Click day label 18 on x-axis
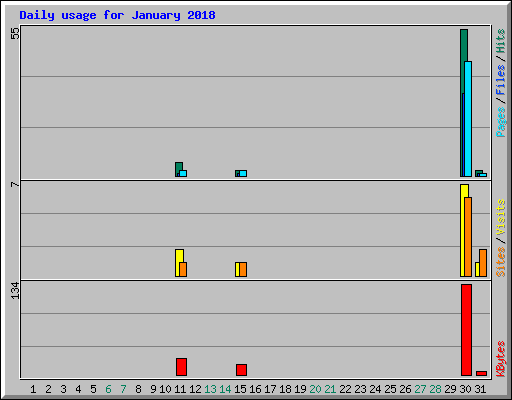 (x=285, y=389)
